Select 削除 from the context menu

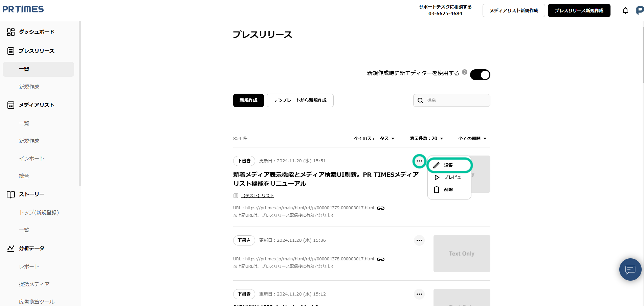click(x=448, y=190)
